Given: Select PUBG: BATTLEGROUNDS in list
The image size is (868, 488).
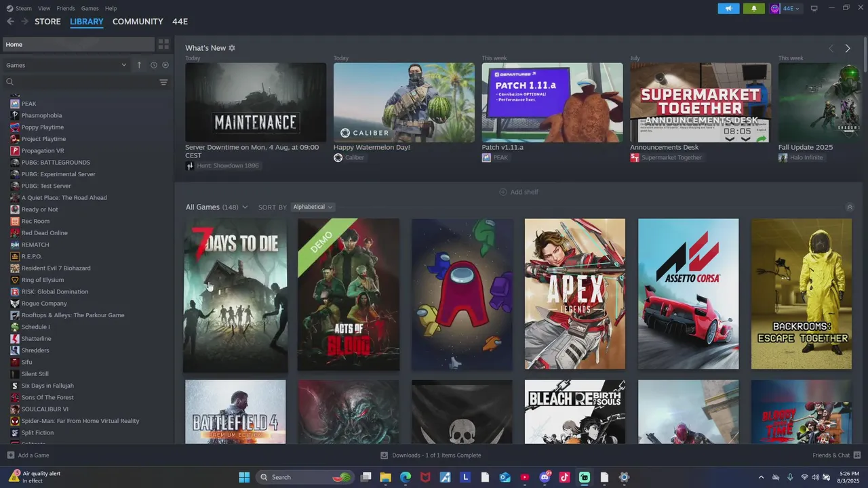Looking at the screenshot, I should (56, 162).
